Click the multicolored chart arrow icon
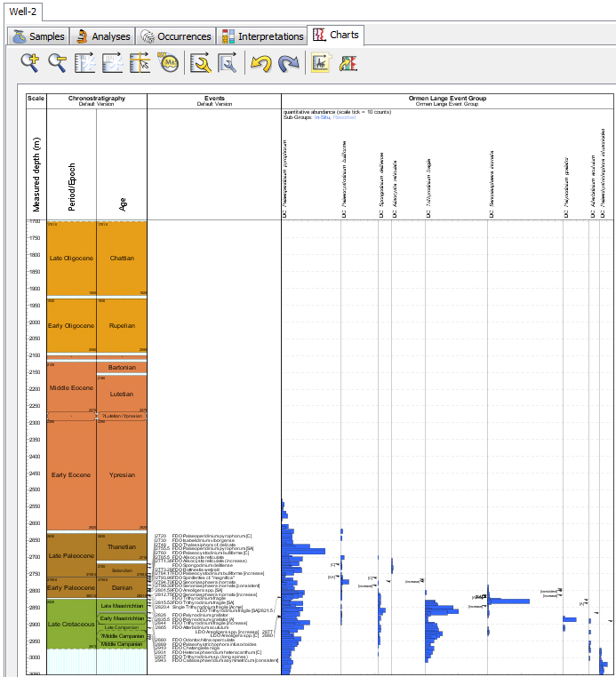This screenshot has width=616, height=677. click(348, 63)
